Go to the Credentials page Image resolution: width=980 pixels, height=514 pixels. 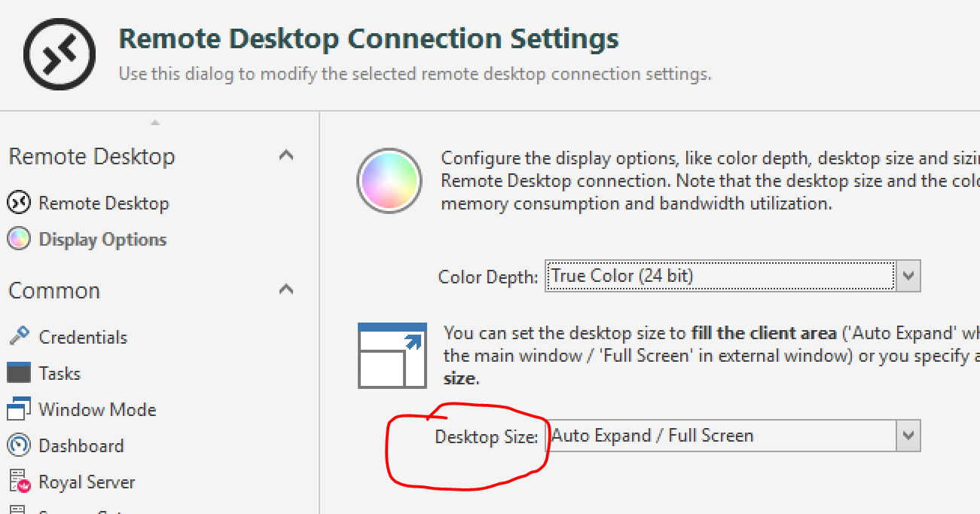click(x=83, y=337)
